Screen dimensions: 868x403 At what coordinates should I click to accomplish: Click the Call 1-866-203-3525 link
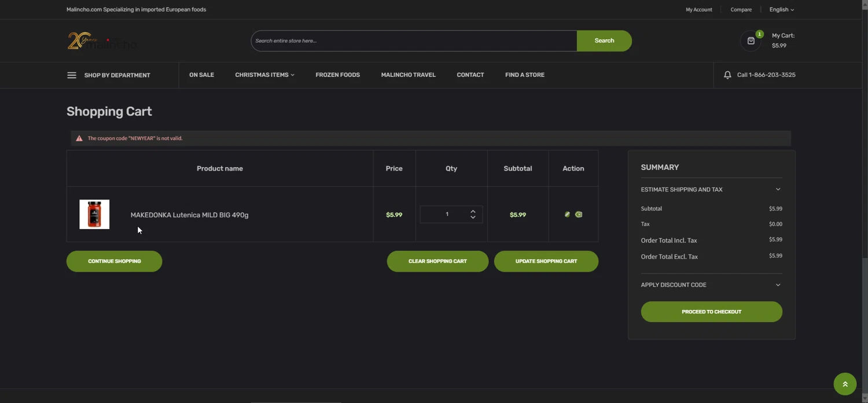coord(766,75)
